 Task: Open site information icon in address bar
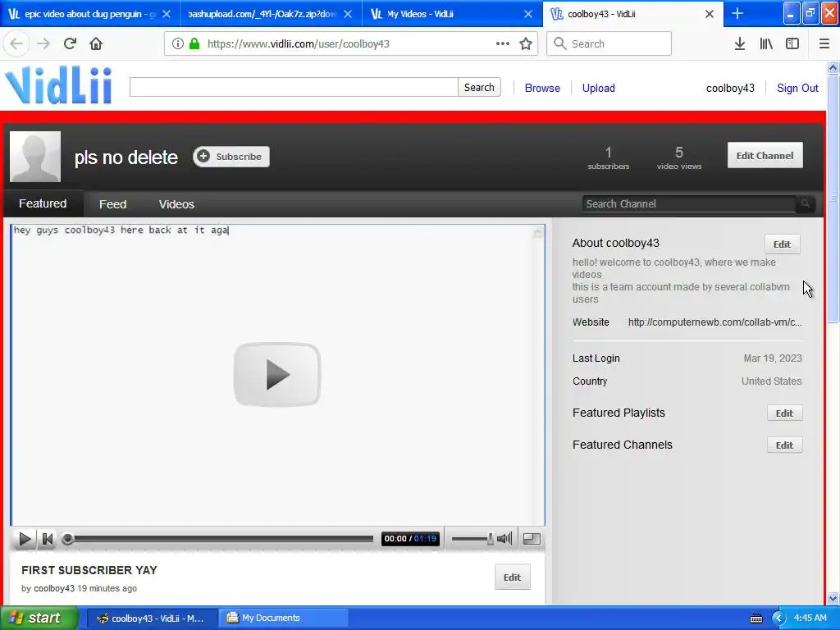178,43
